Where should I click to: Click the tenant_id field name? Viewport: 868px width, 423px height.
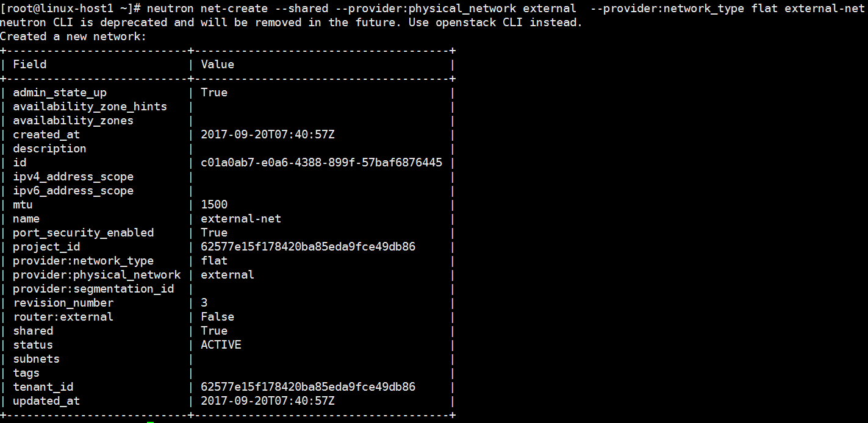[x=43, y=387]
